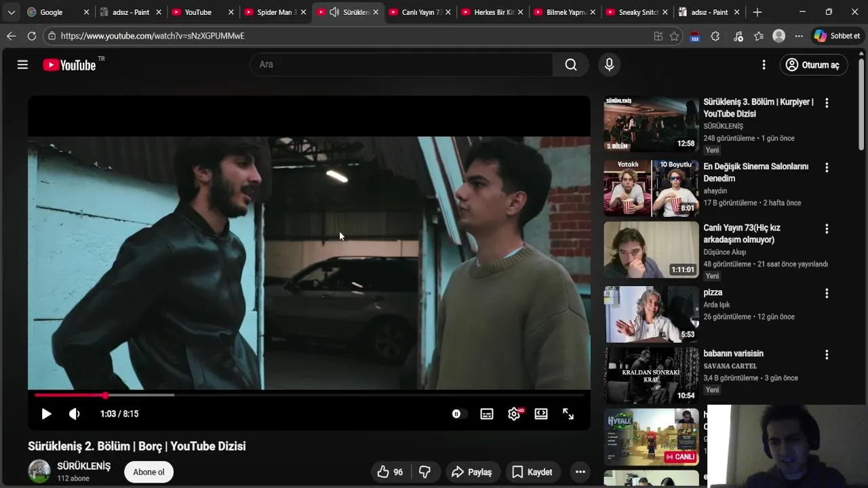This screenshot has width=868, height=488.
Task: Mute the video volume
Action: 74,413
